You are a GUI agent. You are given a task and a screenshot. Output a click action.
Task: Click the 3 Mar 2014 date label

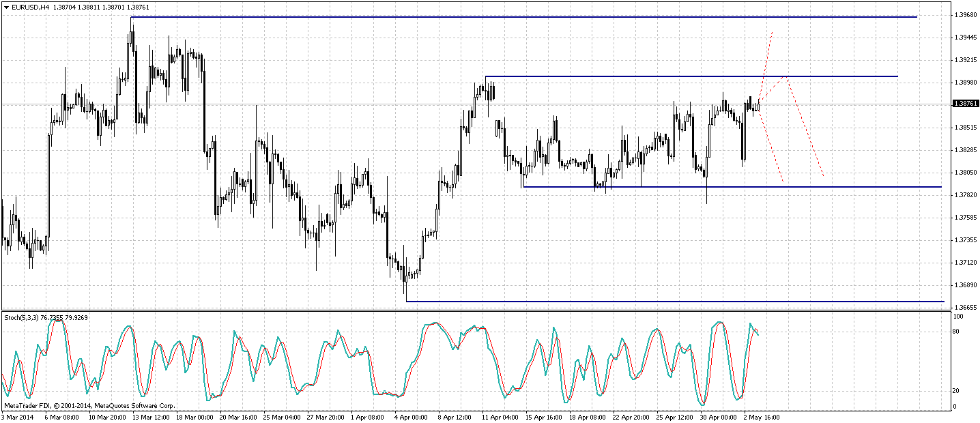point(17,416)
